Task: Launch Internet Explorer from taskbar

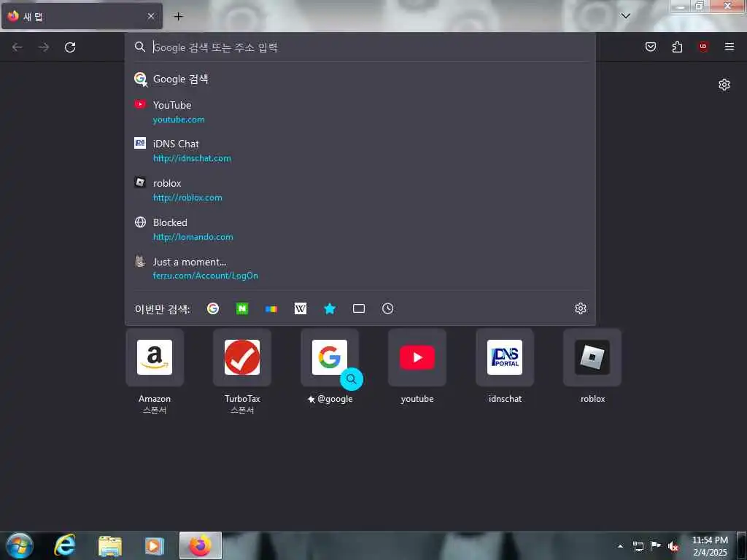Action: point(64,545)
